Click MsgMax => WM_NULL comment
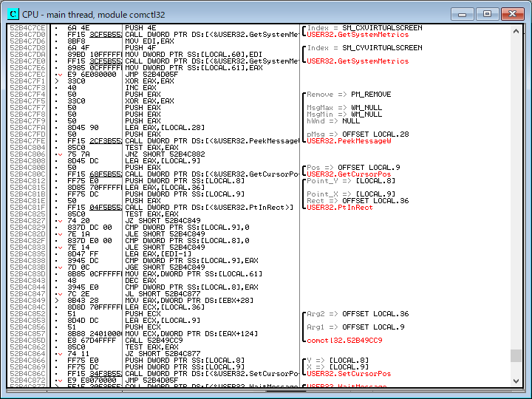532x399 pixels. point(344,108)
